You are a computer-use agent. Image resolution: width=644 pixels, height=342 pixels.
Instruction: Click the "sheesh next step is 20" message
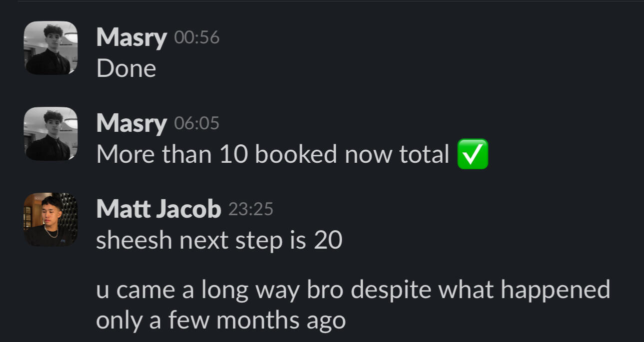[219, 241]
